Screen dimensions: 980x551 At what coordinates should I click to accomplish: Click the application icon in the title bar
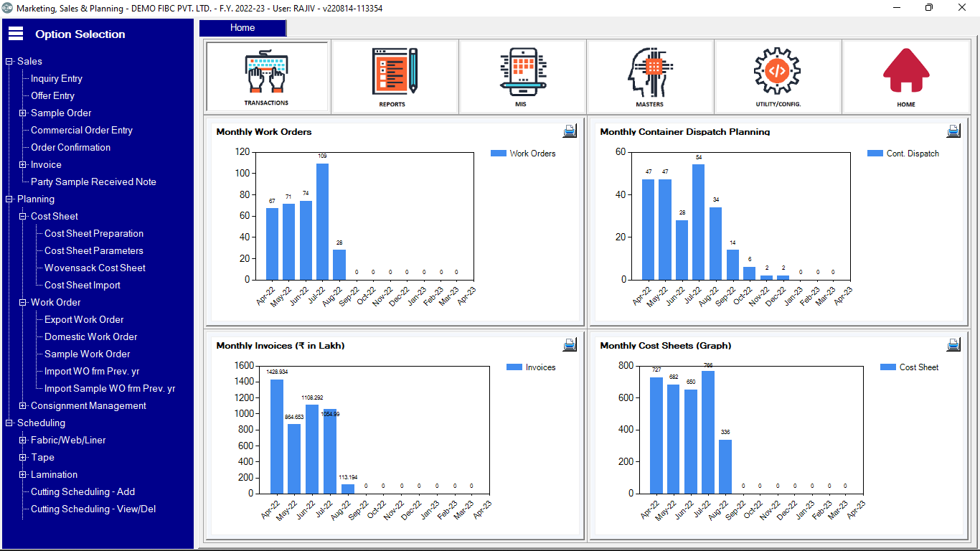coord(8,8)
